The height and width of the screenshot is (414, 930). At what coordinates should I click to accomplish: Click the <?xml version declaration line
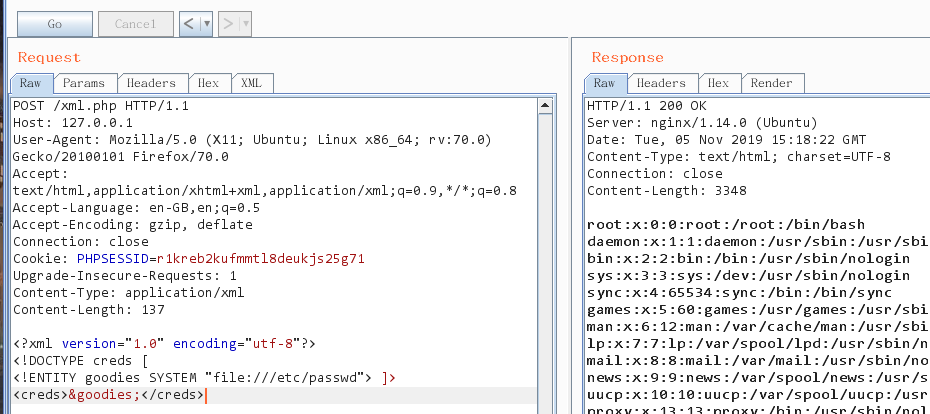pos(164,343)
